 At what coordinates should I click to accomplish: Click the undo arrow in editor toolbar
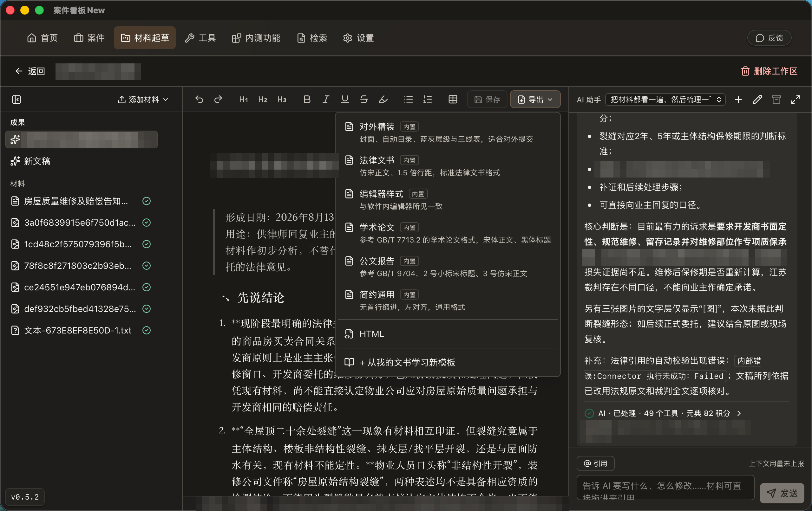[x=199, y=100]
